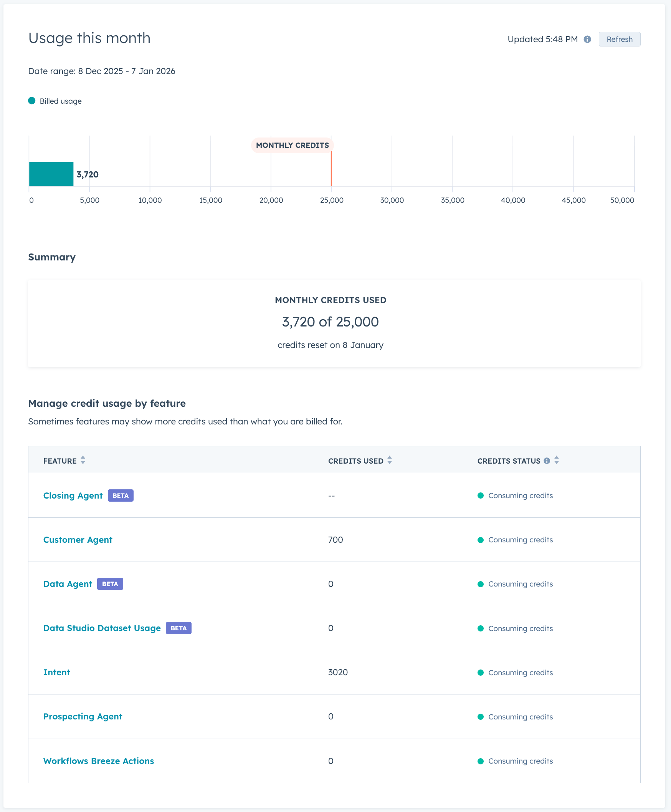671x812 pixels.
Task: Toggle Consuming credits indicator for Prospecting Agent
Action: [x=481, y=716]
